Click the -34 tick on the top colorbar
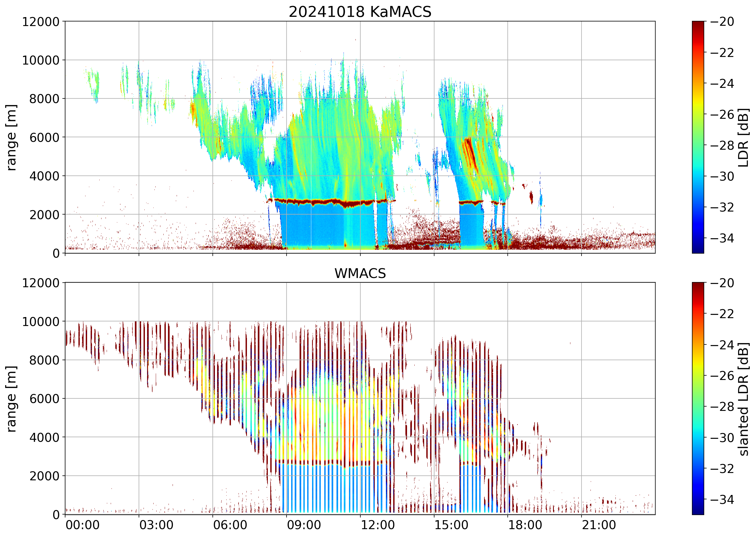 click(722, 238)
